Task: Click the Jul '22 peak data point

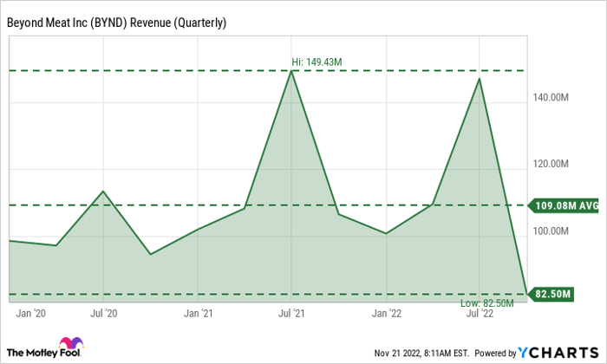Action: pyautogui.click(x=480, y=79)
